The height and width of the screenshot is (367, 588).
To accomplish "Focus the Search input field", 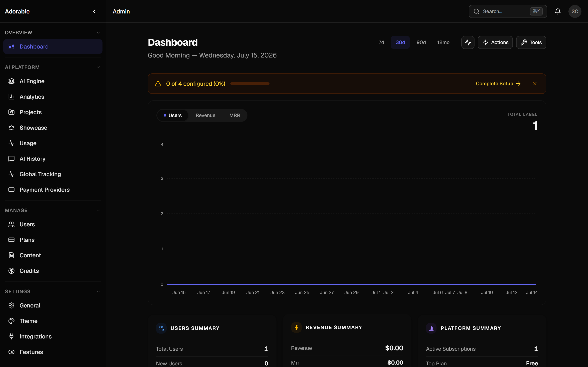I will point(508,11).
